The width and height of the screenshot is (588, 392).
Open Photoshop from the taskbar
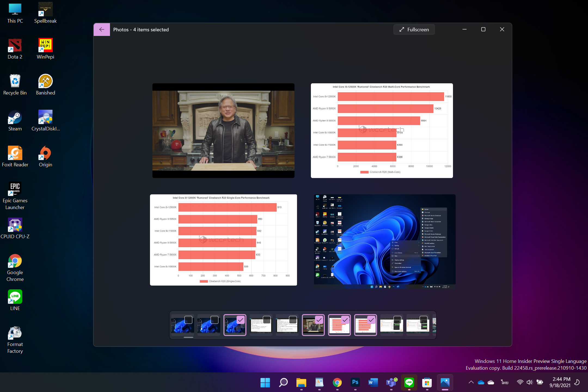[355, 382]
